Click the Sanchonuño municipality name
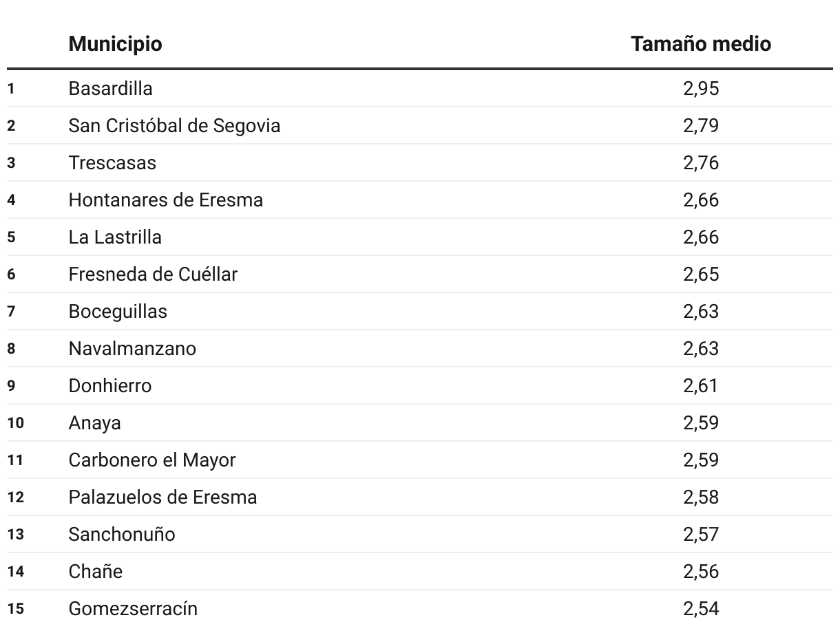Image resolution: width=840 pixels, height=633 pixels. tap(122, 535)
